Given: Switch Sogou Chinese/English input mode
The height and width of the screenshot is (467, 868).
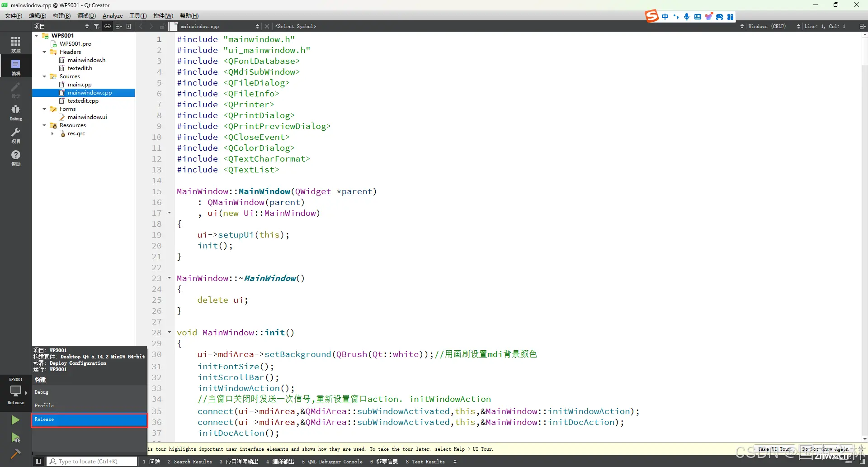Looking at the screenshot, I should tap(665, 17).
